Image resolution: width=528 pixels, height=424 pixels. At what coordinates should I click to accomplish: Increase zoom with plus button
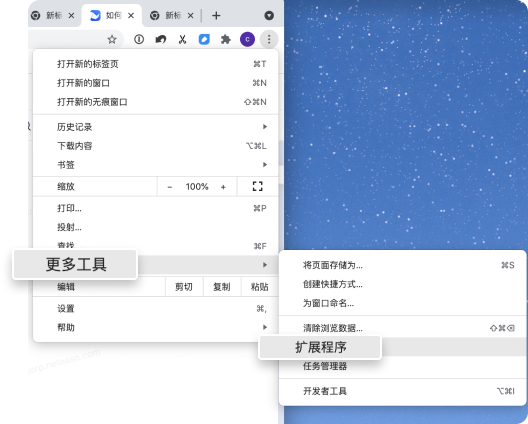click(x=223, y=187)
